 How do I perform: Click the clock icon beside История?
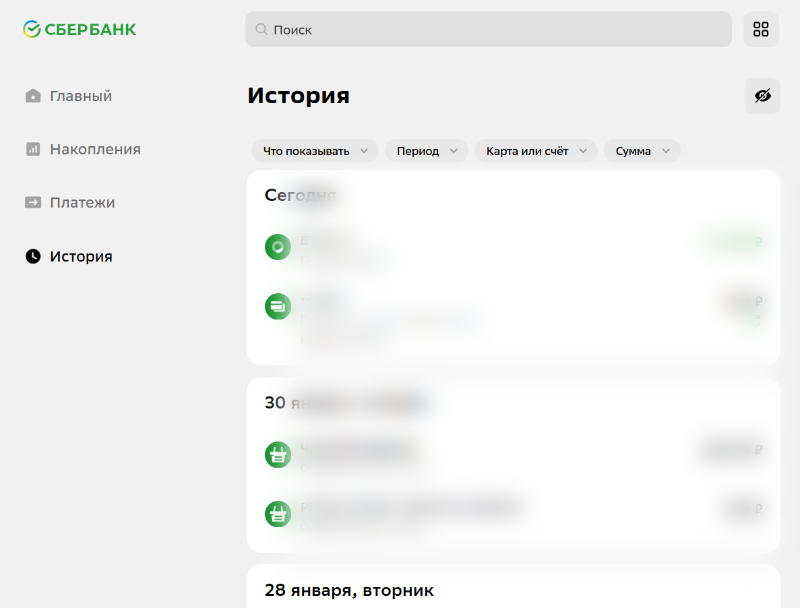pos(33,257)
